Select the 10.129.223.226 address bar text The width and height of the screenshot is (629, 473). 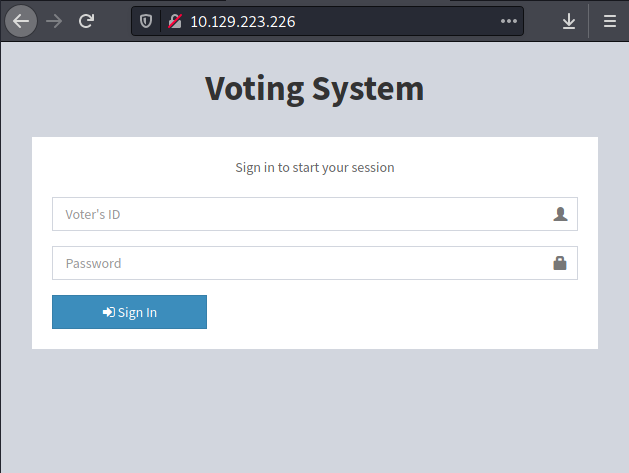[x=243, y=21]
